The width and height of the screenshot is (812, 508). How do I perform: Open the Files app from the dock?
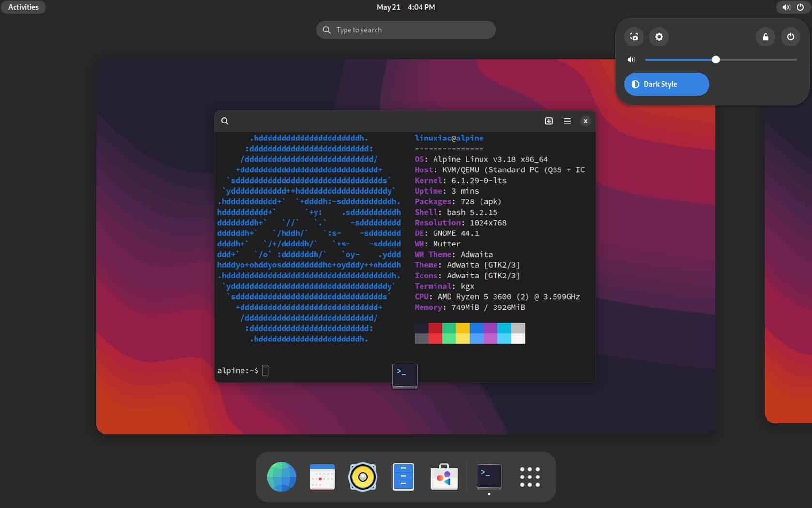(x=404, y=477)
